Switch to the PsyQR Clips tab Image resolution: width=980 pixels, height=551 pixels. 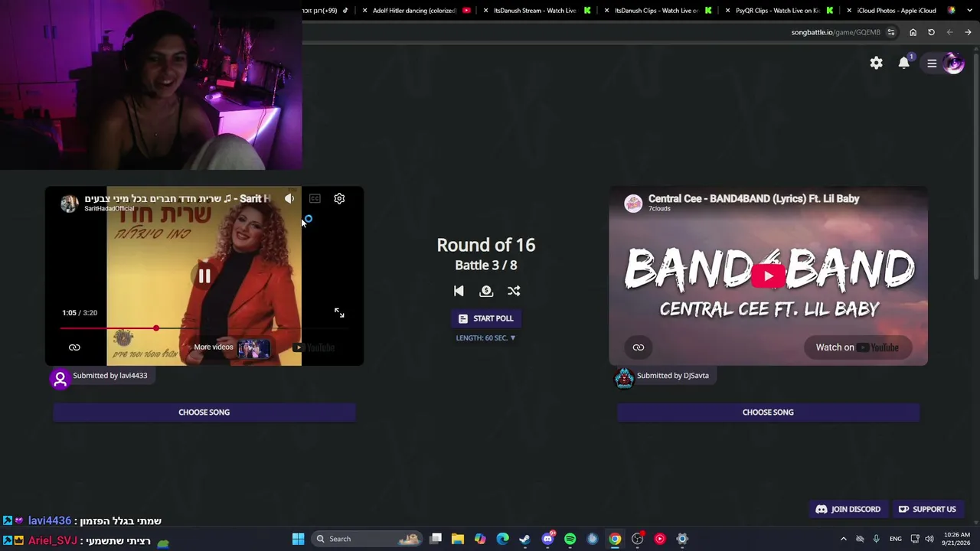777,11
